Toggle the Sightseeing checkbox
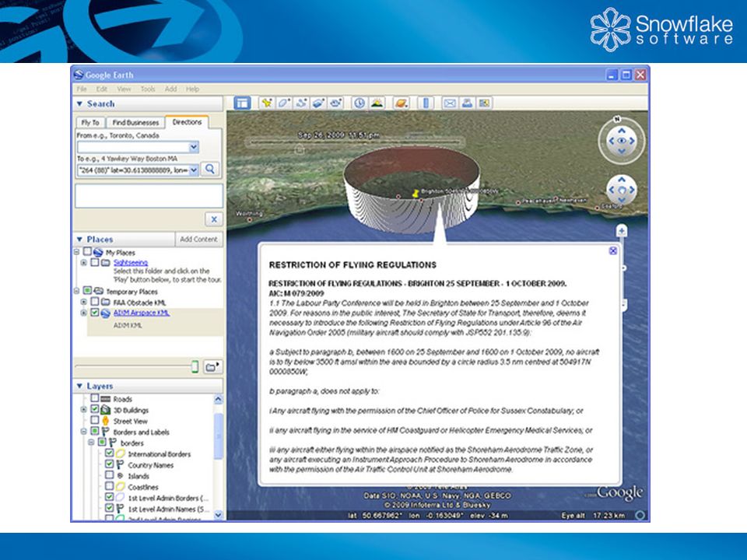Image resolution: width=747 pixels, height=560 pixels. click(x=95, y=262)
